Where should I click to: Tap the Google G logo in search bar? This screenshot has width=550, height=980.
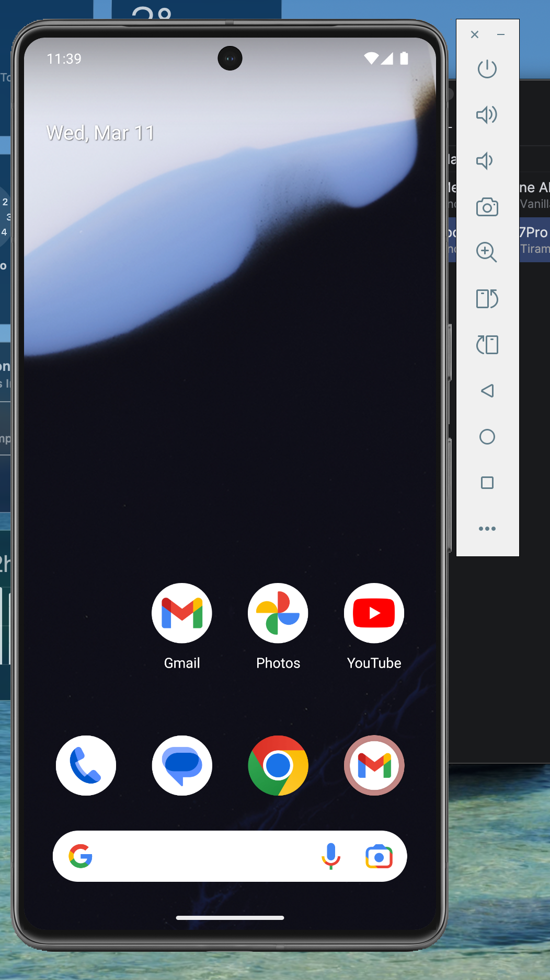pos(81,856)
